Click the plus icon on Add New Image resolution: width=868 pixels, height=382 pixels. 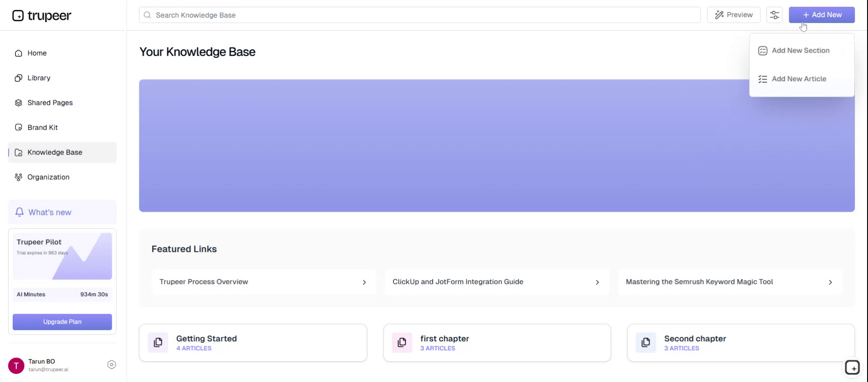coord(806,15)
